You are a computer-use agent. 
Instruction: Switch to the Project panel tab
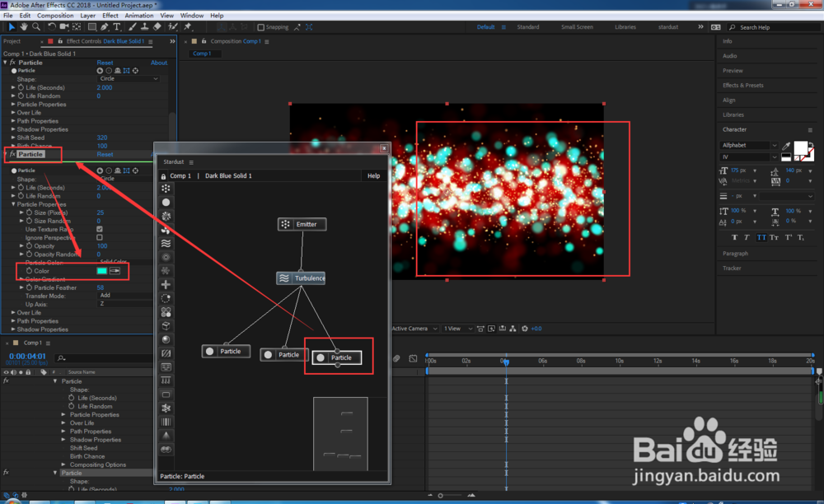(12, 41)
